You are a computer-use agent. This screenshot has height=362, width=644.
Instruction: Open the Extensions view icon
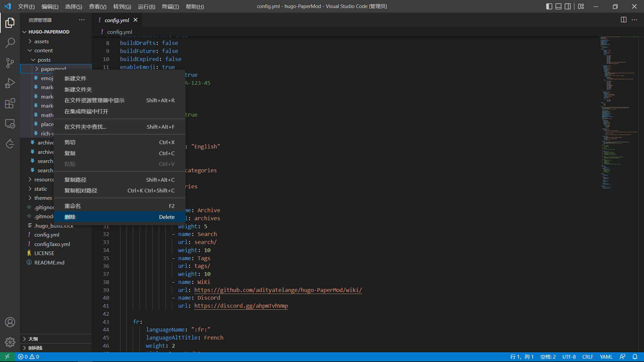[10, 103]
